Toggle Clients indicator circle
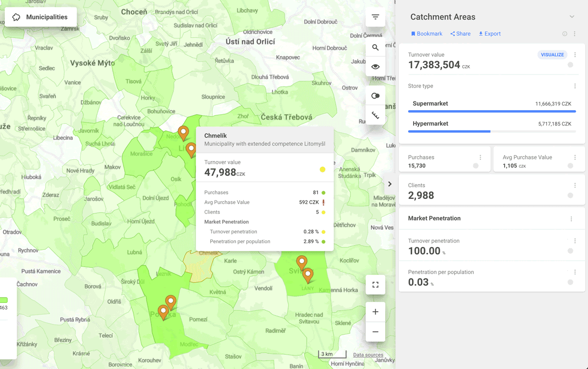 tap(570, 196)
